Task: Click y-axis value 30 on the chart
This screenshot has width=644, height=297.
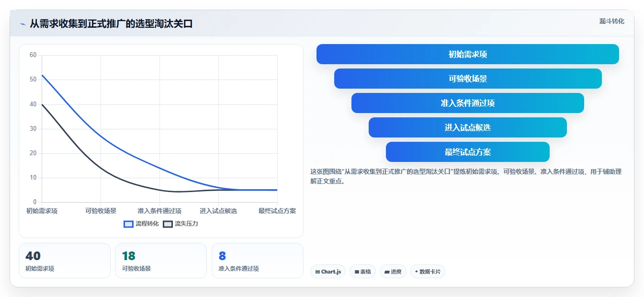Action: click(x=33, y=129)
